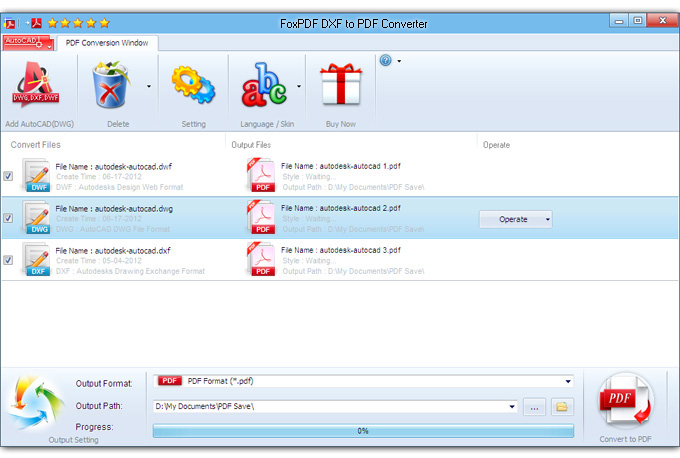
Task: Select the File Name : autodesk-autocad.dxf text
Action: 113,251
